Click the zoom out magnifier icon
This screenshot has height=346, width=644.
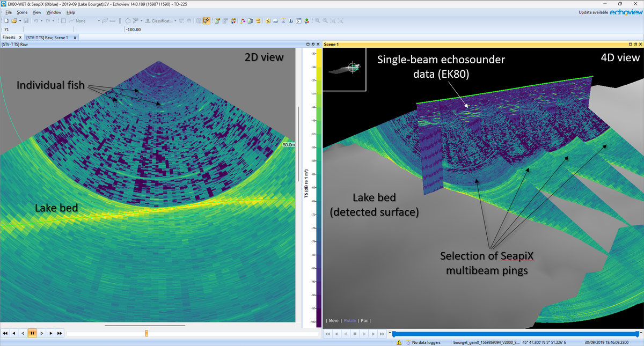pyautogui.click(x=325, y=20)
